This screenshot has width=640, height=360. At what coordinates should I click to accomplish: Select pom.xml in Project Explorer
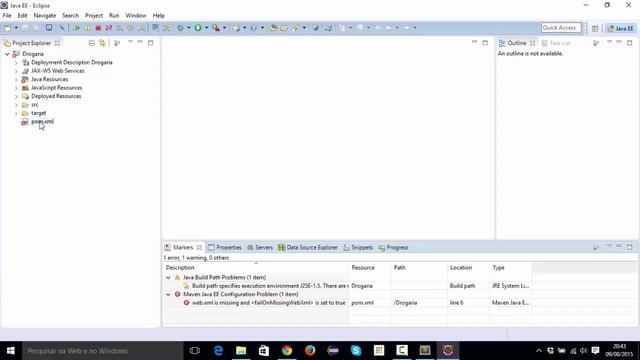click(x=42, y=122)
